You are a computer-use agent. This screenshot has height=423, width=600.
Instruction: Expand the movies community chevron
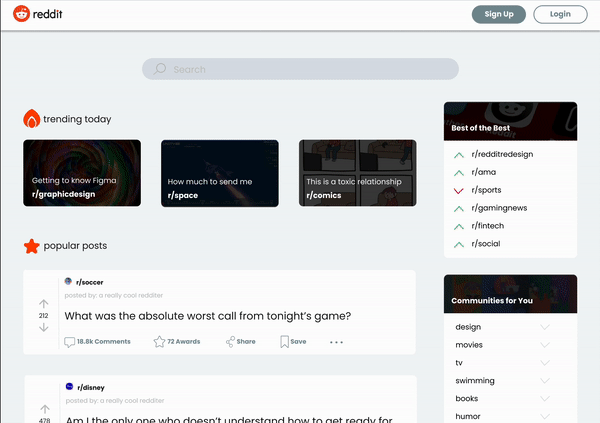pos(545,345)
